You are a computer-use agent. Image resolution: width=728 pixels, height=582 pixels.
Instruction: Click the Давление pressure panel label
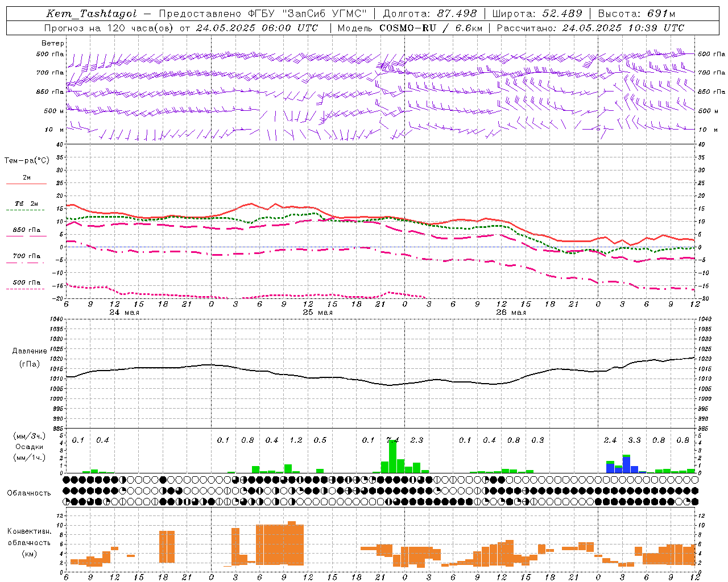[30, 351]
